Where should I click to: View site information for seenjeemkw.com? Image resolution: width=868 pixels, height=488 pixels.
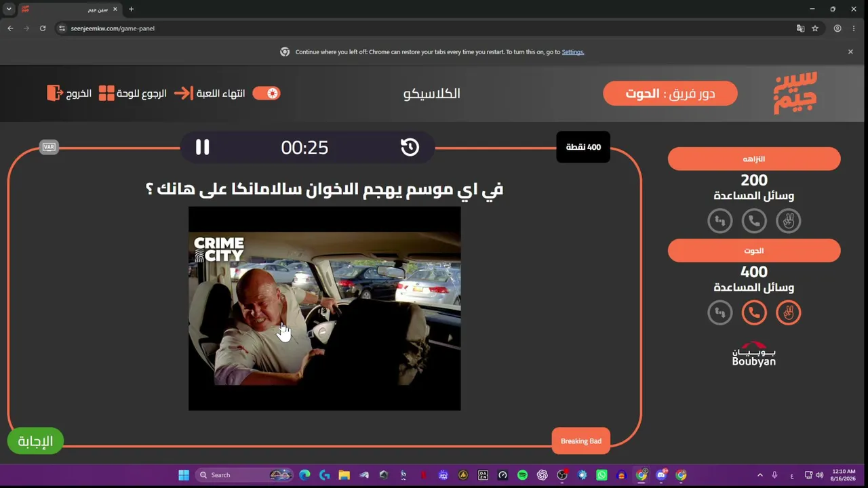point(62,28)
